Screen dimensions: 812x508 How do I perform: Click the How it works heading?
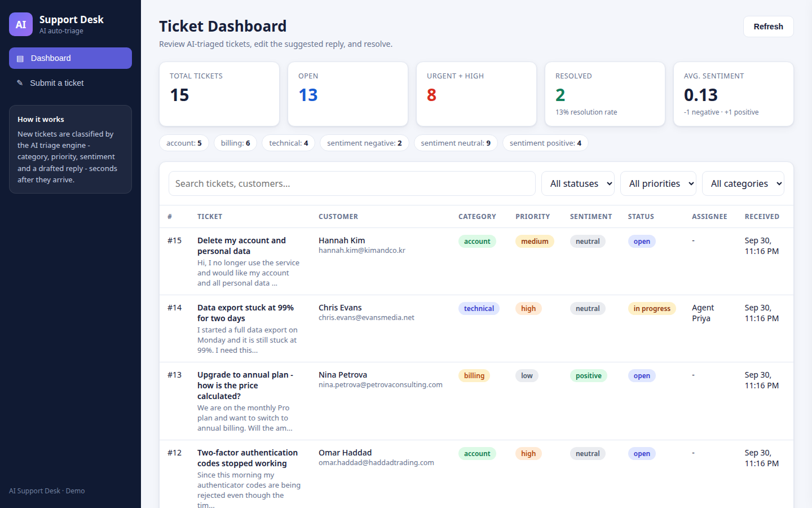point(41,120)
